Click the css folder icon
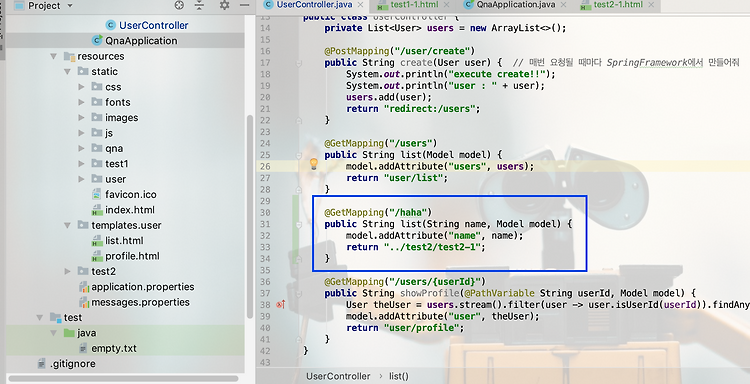Screen dimensions: 750x384 (x=97, y=87)
